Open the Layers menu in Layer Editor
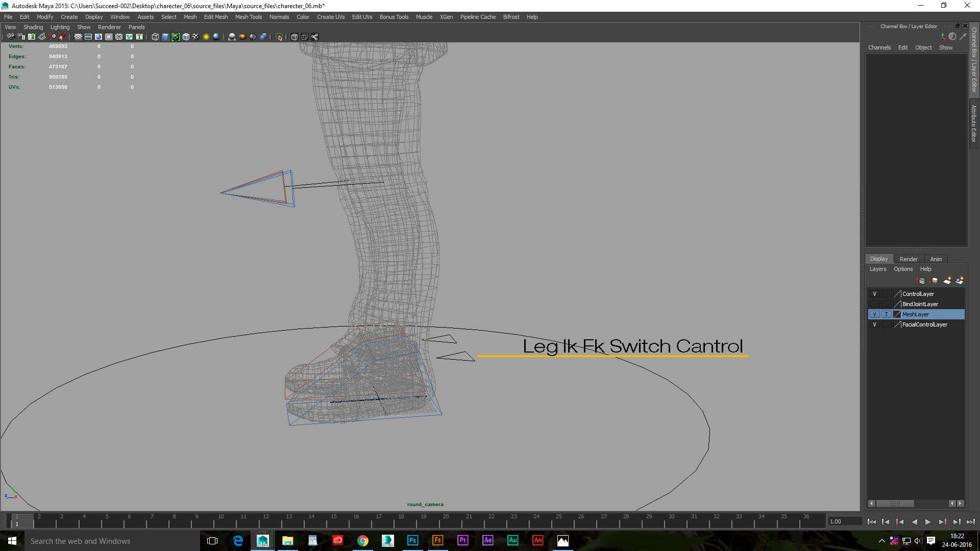 [878, 269]
